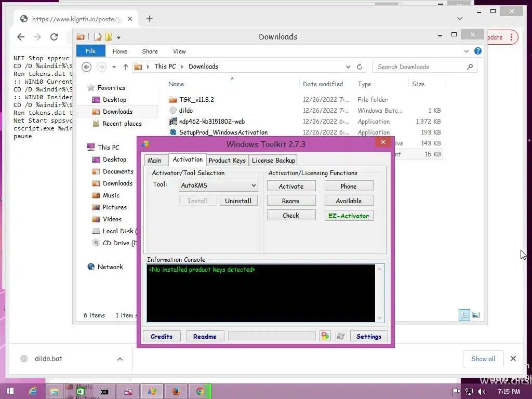532x399 pixels.
Task: Open Windows Toolkit Settings button
Action: [x=369, y=336]
